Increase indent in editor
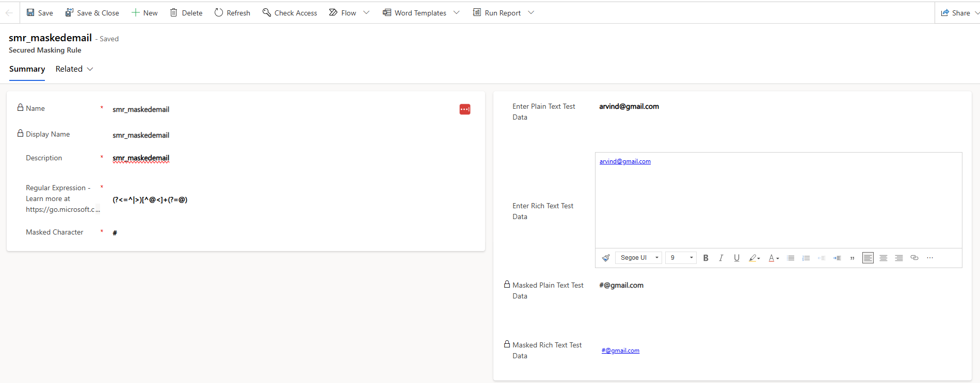The width and height of the screenshot is (980, 383). coord(837,258)
